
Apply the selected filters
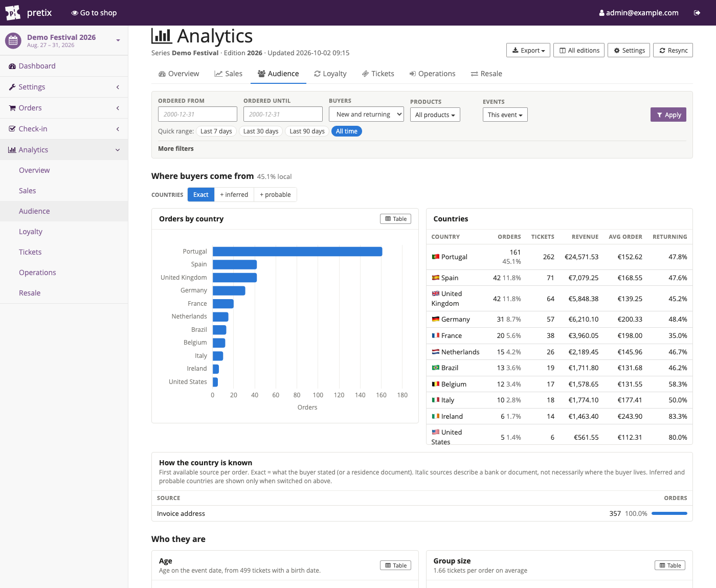pyautogui.click(x=668, y=115)
